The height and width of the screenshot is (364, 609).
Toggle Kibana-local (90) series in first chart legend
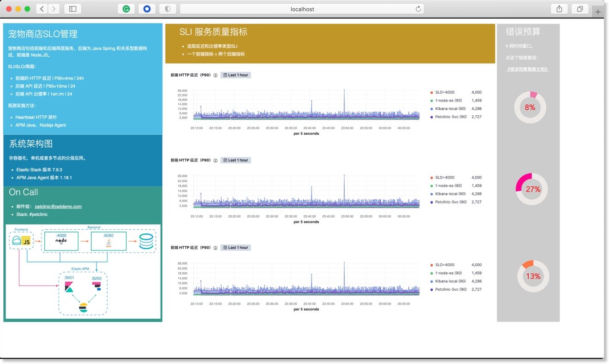[451, 109]
